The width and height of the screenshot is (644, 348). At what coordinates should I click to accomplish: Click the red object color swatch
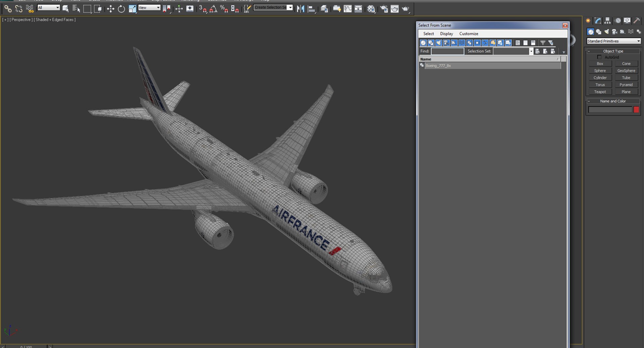tap(636, 110)
